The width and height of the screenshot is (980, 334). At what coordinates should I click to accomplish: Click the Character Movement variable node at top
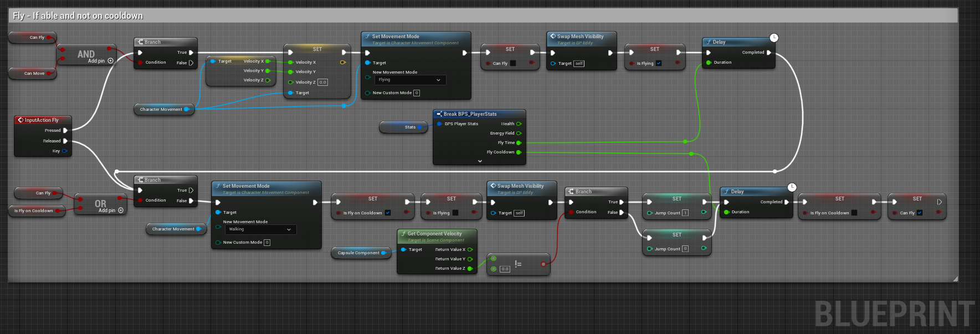tap(161, 109)
